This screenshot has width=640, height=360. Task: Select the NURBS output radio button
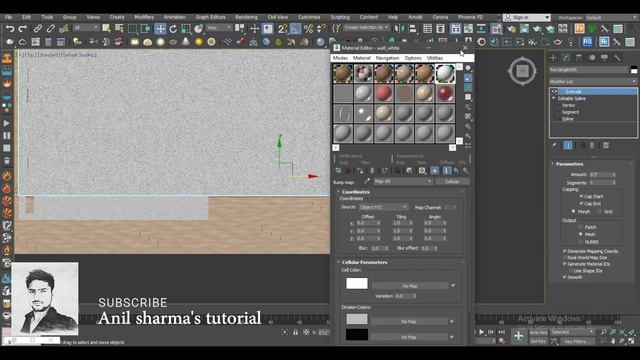tap(580, 242)
